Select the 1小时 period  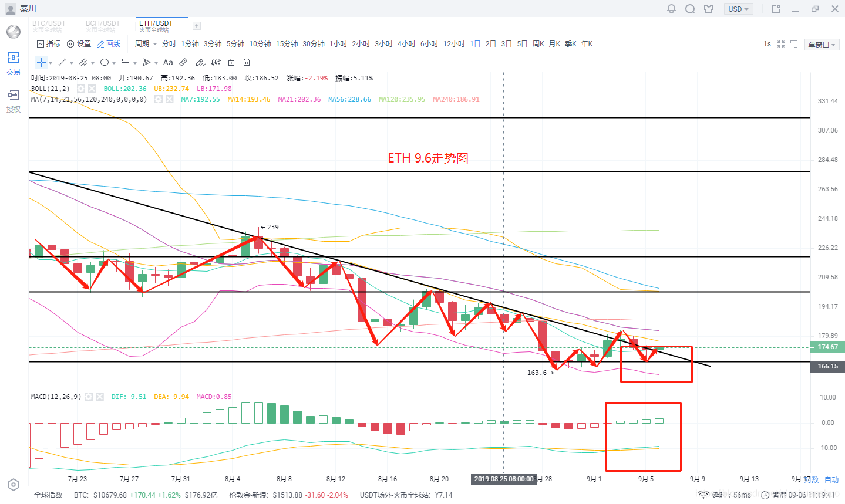pyautogui.click(x=338, y=44)
